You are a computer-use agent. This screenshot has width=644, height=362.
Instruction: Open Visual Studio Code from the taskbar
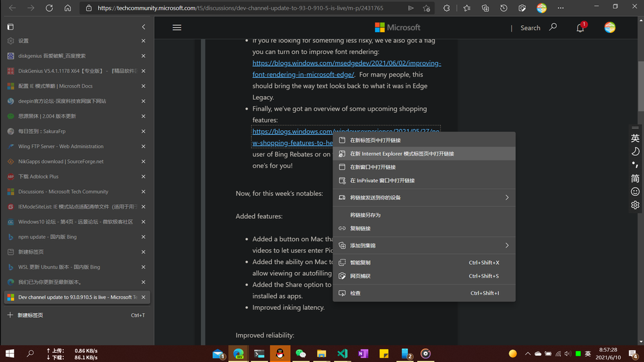click(342, 354)
